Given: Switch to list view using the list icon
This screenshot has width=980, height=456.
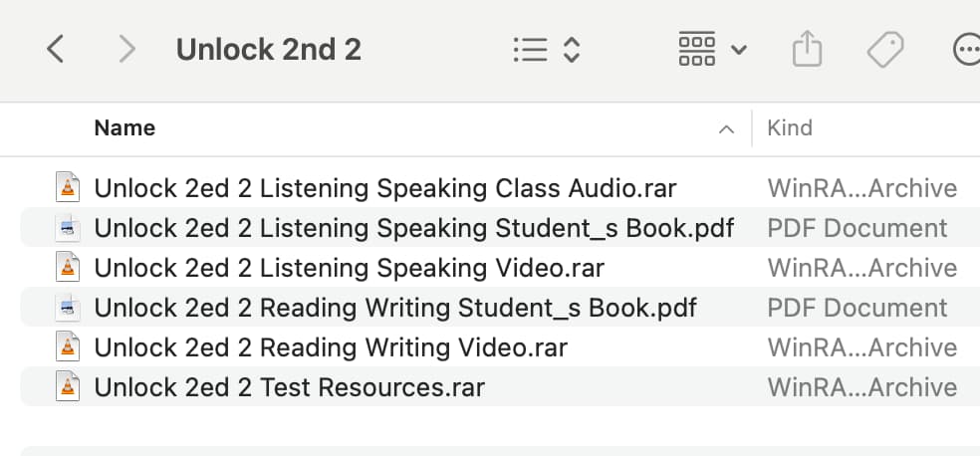Looking at the screenshot, I should pyautogui.click(x=531, y=50).
